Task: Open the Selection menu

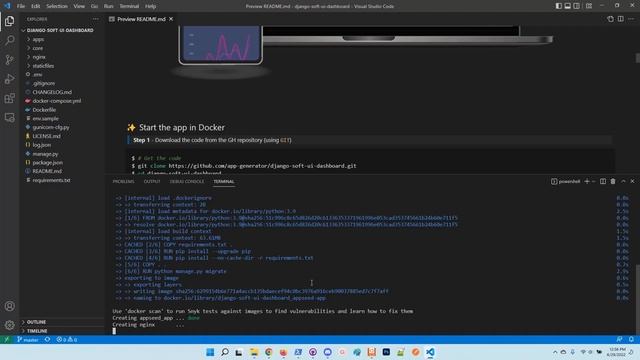Action: pyautogui.click(x=57, y=6)
